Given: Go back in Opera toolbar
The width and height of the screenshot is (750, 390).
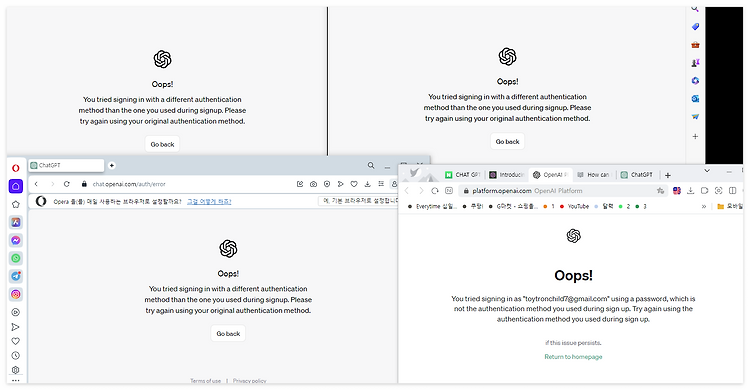Looking at the screenshot, I should click(36, 184).
